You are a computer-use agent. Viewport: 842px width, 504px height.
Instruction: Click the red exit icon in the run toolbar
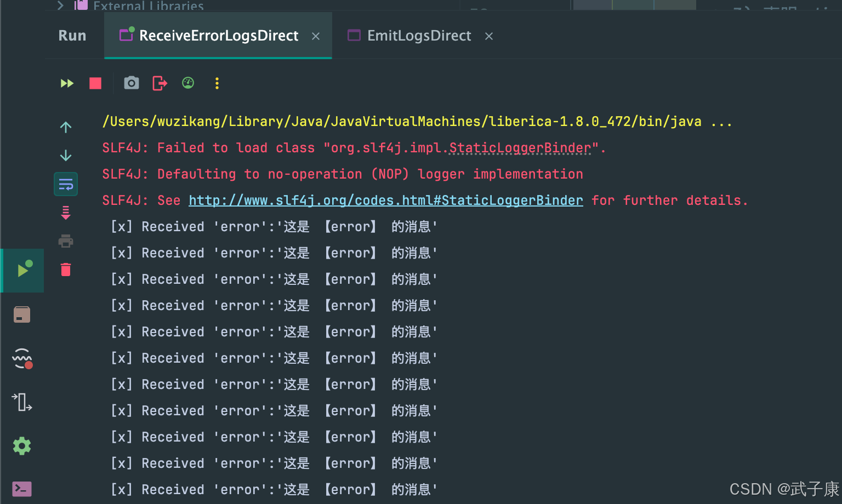(x=159, y=83)
